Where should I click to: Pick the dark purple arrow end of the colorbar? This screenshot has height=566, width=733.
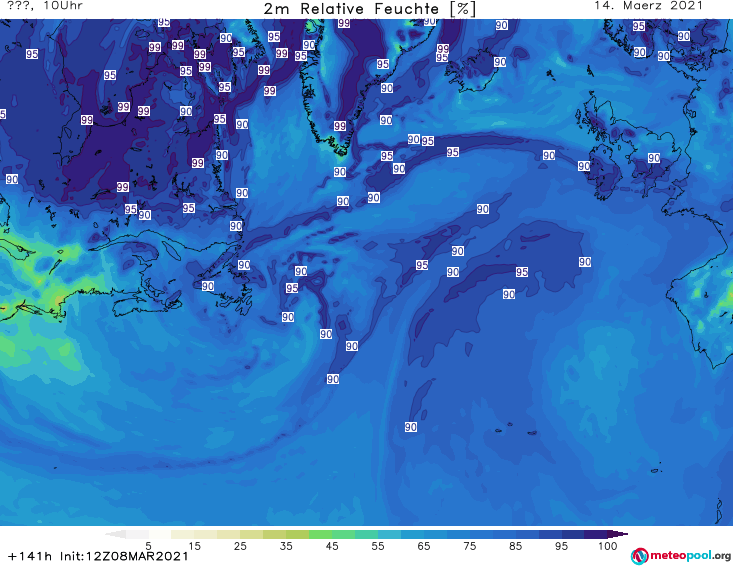tap(618, 534)
